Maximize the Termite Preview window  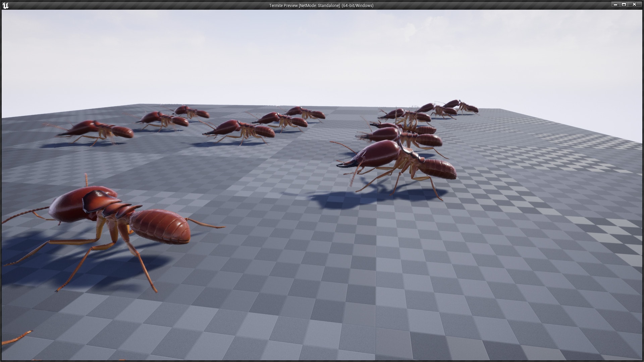point(625,5)
